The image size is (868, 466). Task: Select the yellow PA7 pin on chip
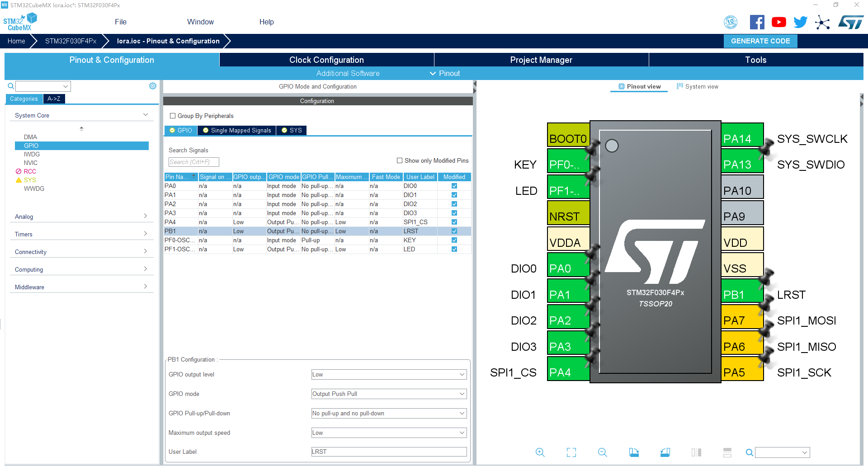742,320
